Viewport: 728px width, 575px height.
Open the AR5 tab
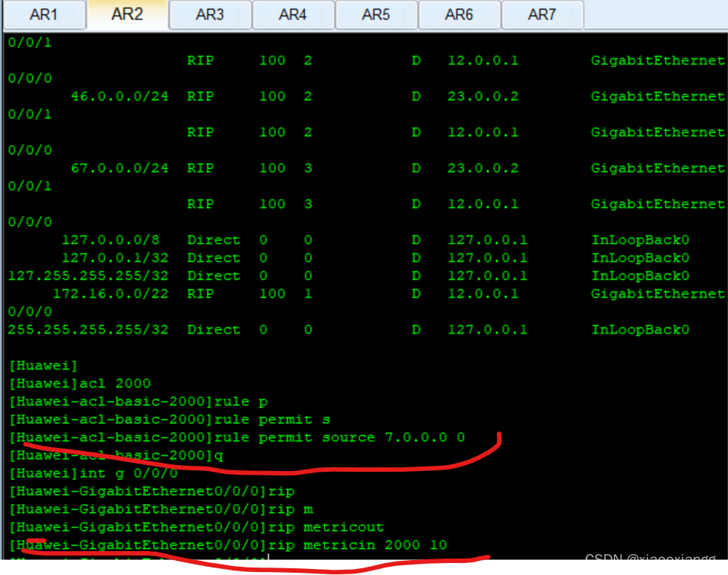pyautogui.click(x=376, y=15)
